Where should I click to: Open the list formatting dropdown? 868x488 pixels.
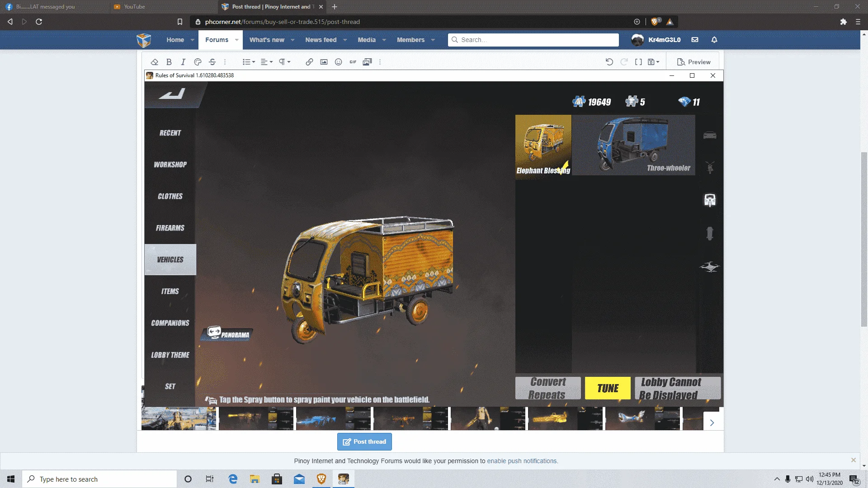tap(249, 62)
